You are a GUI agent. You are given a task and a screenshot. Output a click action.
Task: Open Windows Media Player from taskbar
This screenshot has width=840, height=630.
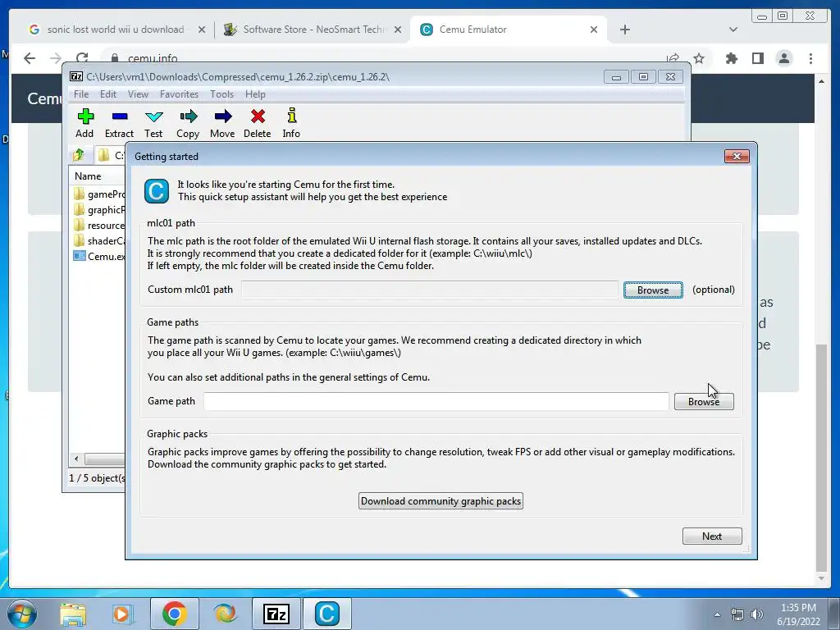tap(123, 614)
